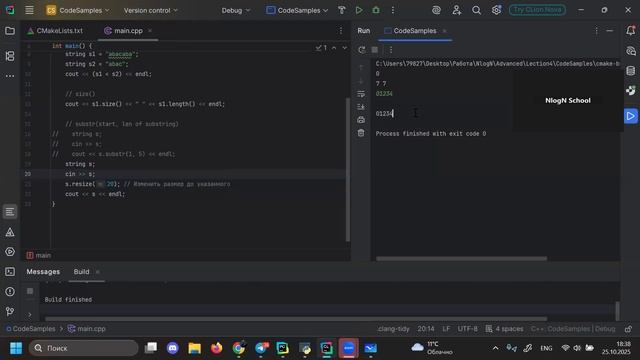Open clang-tidy status bar widget
640x360 pixels.
pos(393,329)
